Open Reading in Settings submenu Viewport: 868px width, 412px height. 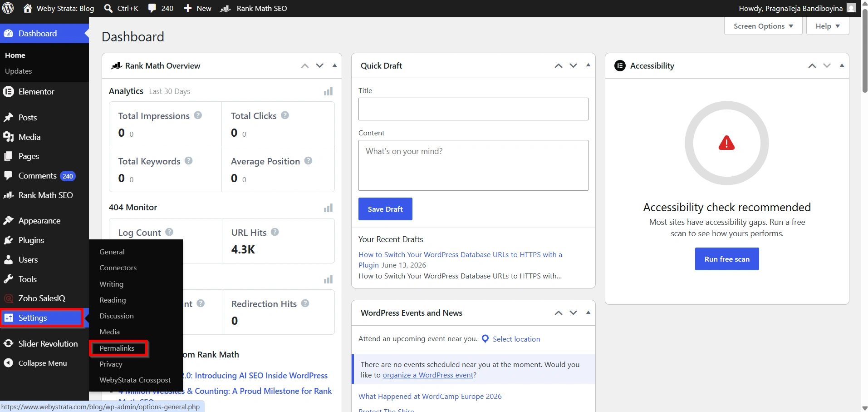113,300
